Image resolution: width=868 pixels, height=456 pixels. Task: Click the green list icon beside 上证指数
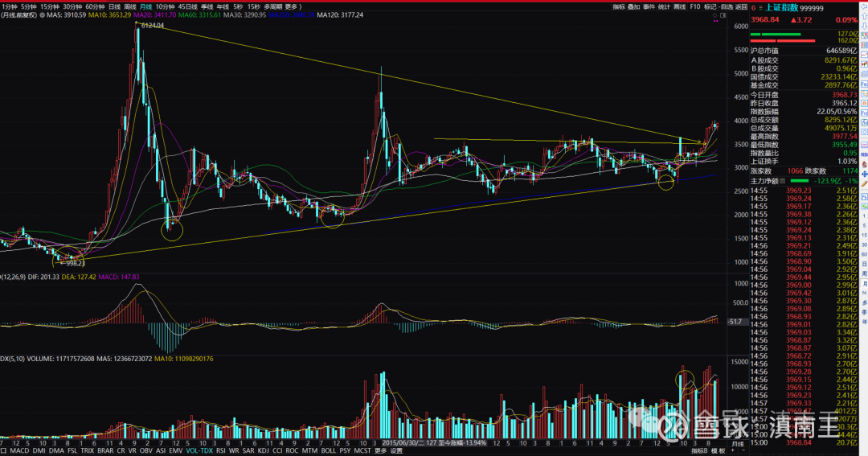(x=760, y=8)
